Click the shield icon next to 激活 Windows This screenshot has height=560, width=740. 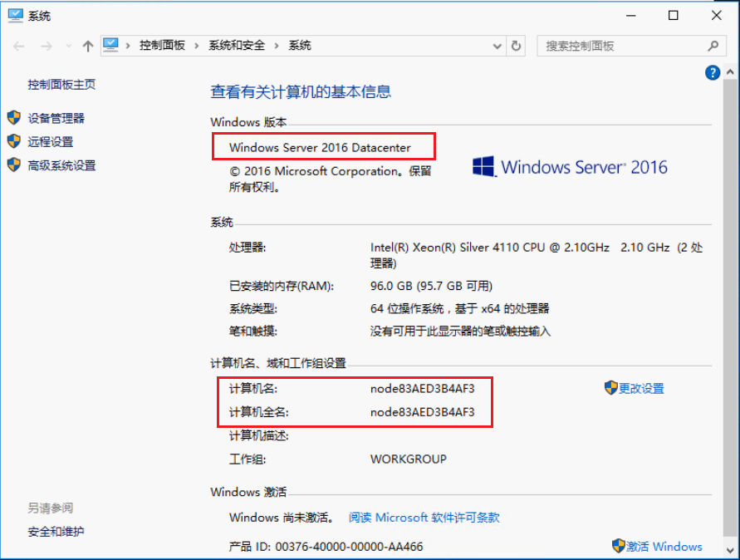618,546
